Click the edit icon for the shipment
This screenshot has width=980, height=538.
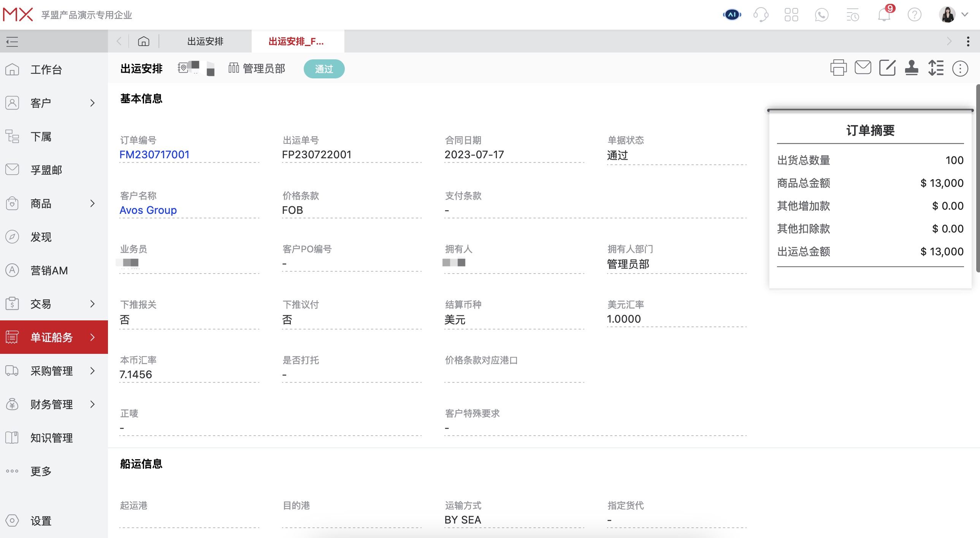click(887, 68)
